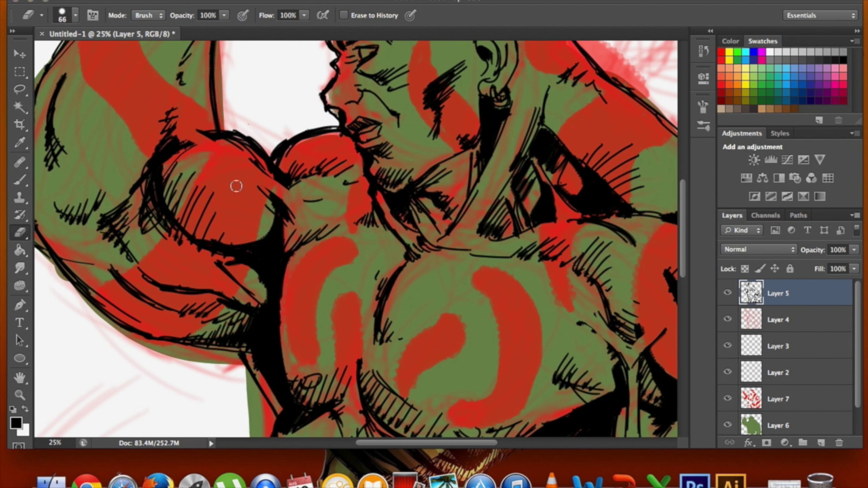Select the Magic Wand tool

[x=19, y=107]
